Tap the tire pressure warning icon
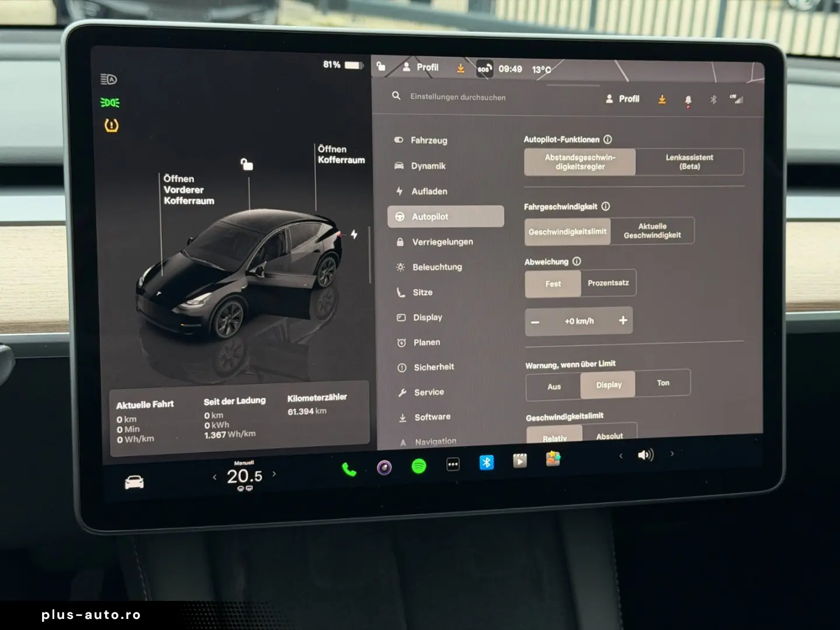 pos(111,125)
